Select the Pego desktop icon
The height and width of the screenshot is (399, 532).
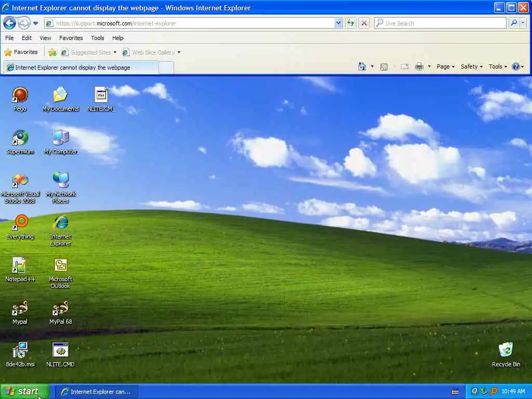tap(20, 99)
